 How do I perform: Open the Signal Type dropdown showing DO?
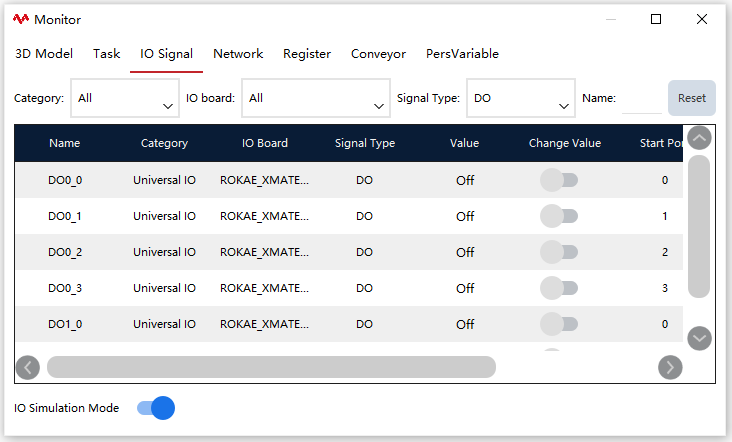coord(521,98)
